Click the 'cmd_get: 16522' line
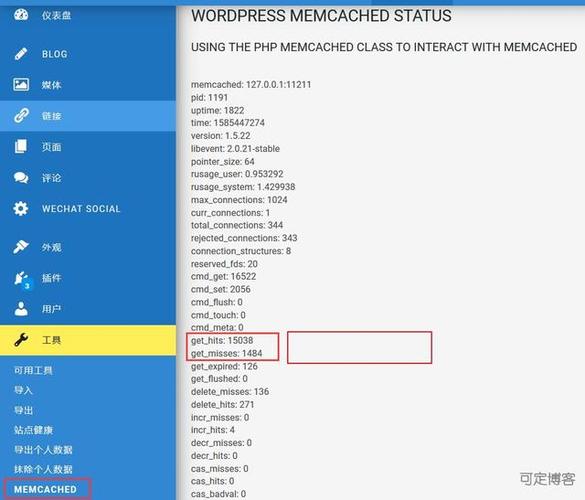The image size is (585, 500). (x=223, y=276)
